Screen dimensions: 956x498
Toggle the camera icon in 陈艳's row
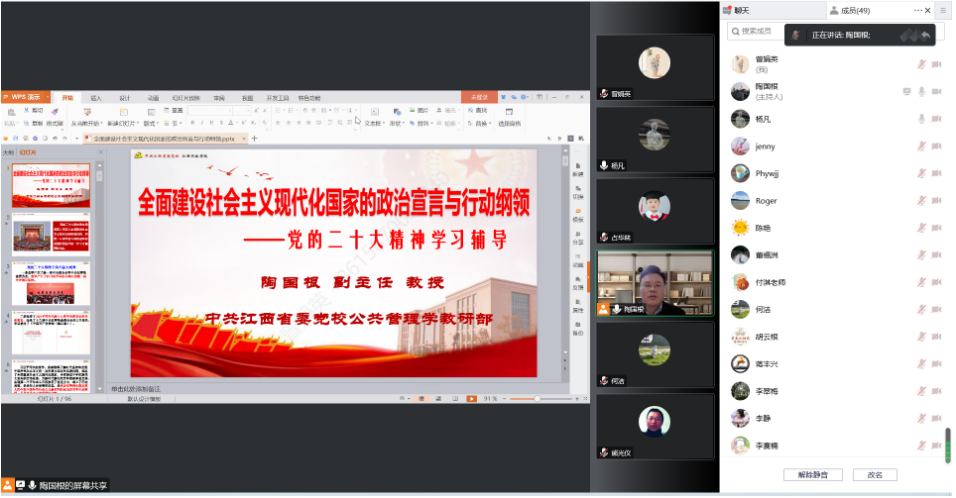tap(937, 227)
